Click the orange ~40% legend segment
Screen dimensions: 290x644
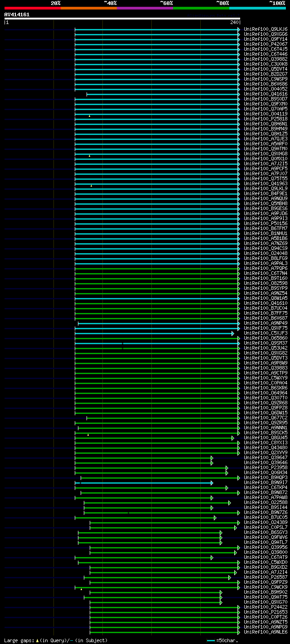(89, 8)
